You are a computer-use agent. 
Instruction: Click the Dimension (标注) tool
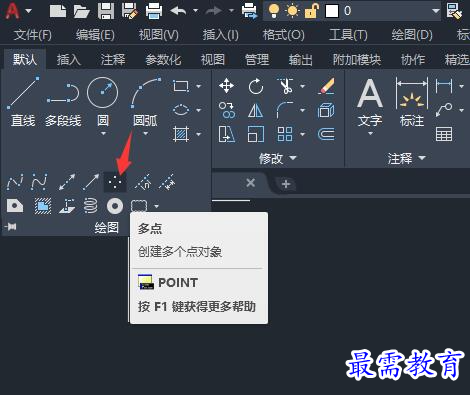point(412,102)
